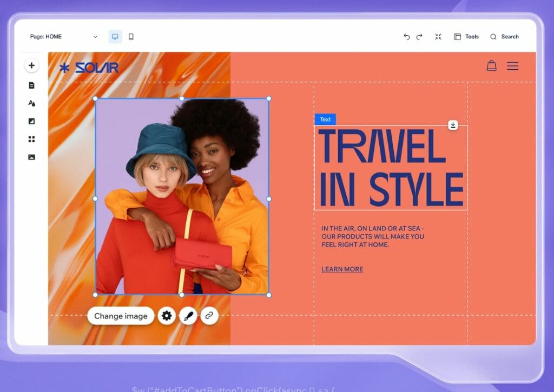The image size is (554, 392).
Task: Switch to mobile view
Action: (x=131, y=37)
